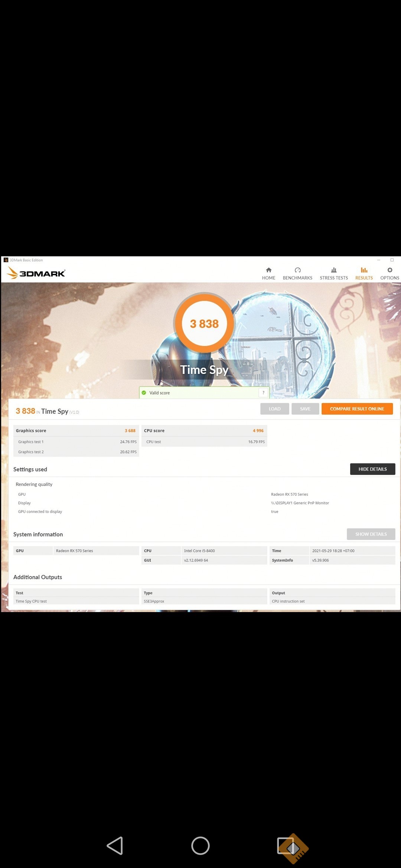Viewport: 401px width, 868px height.
Task: Minimize the 3DMark window
Action: pyautogui.click(x=379, y=260)
